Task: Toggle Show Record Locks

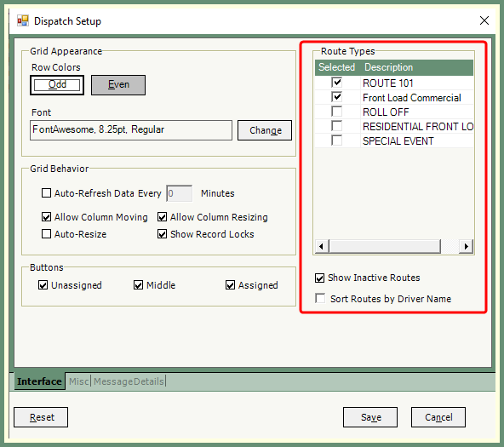Action: pos(162,234)
